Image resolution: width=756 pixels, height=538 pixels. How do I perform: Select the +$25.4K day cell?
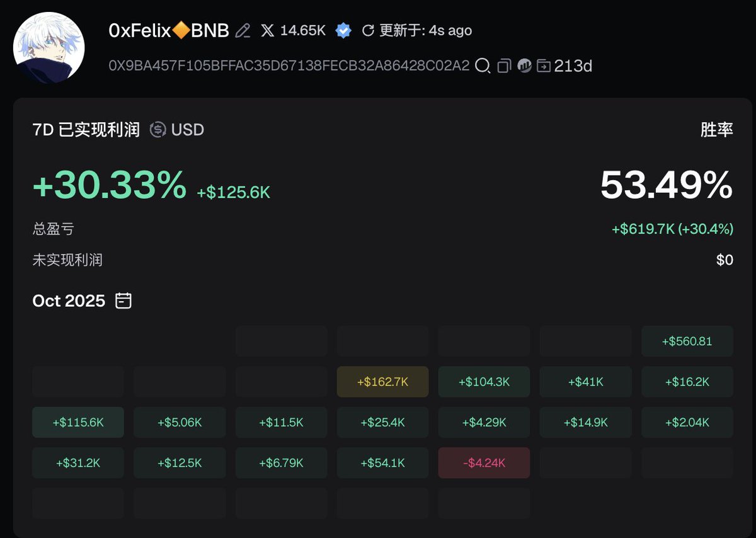(x=383, y=422)
